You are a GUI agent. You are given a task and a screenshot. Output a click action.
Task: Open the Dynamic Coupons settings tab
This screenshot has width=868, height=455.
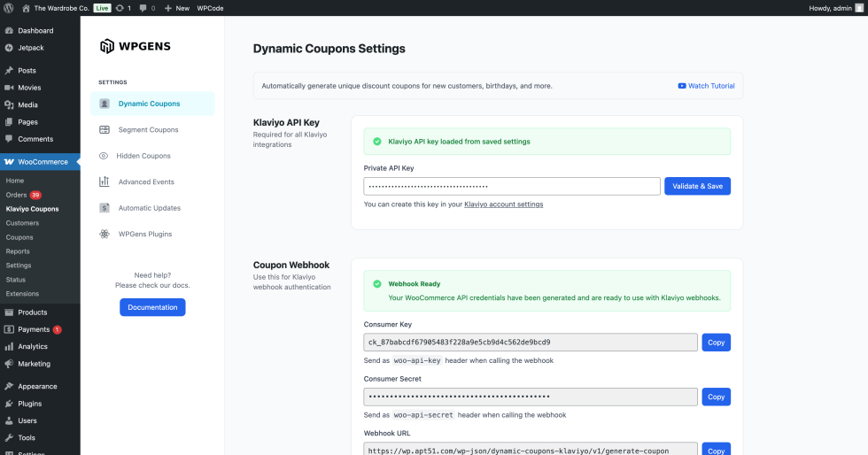coord(152,104)
